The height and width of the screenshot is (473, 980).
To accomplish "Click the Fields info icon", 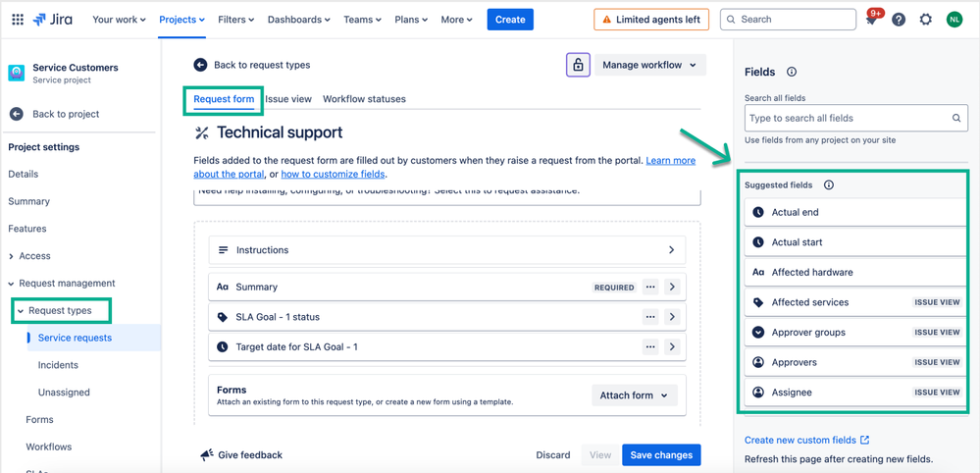I will pyautogui.click(x=792, y=72).
